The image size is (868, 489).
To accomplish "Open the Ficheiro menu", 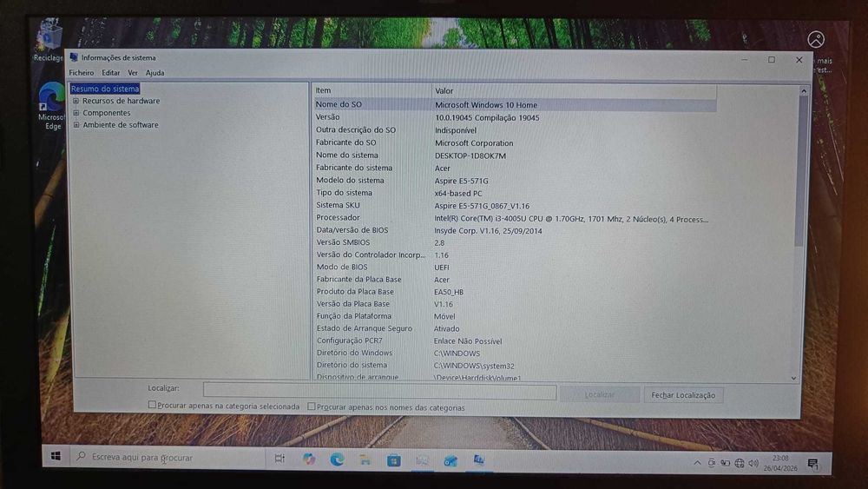I will pos(82,73).
